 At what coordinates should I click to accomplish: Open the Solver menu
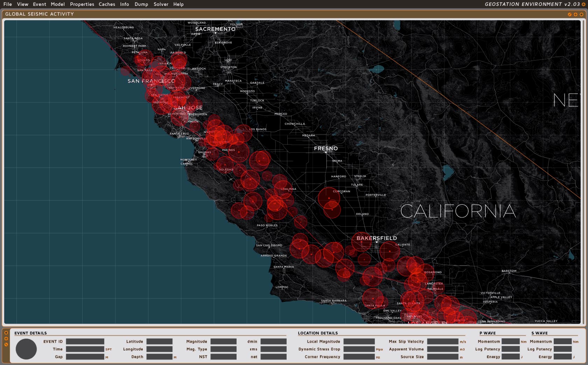[x=161, y=4]
